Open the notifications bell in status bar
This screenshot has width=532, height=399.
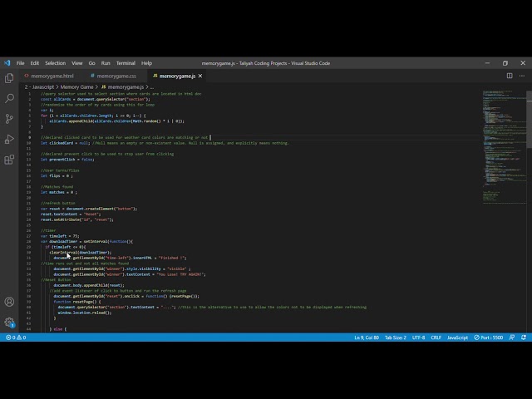coord(524,337)
